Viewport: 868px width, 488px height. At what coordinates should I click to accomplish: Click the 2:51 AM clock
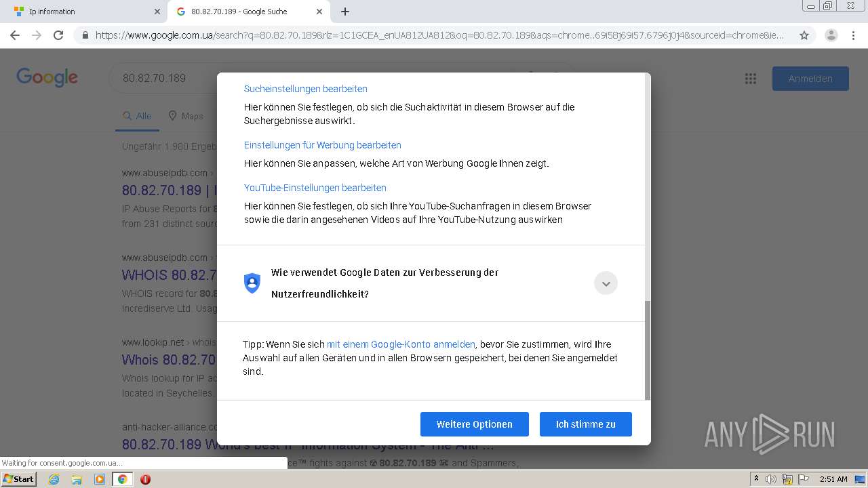tap(833, 479)
